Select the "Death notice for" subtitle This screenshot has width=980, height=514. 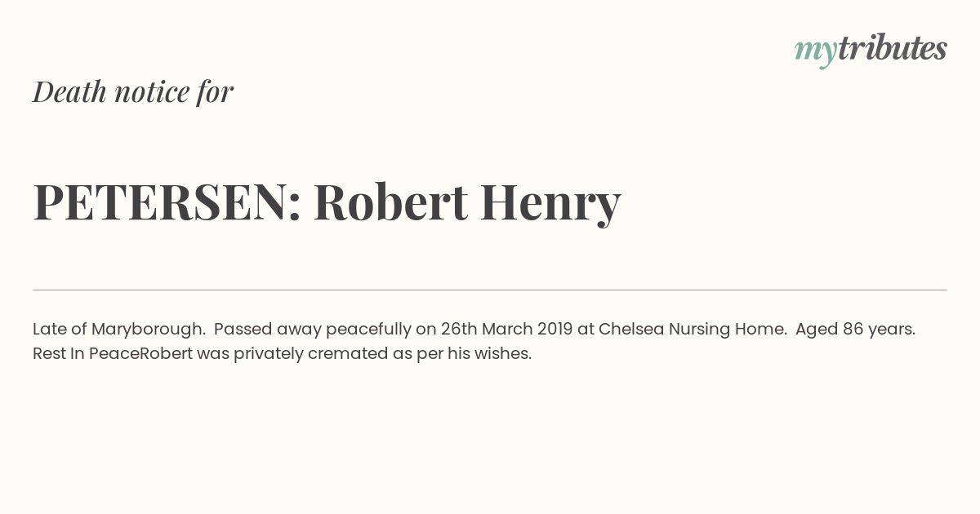pos(133,91)
